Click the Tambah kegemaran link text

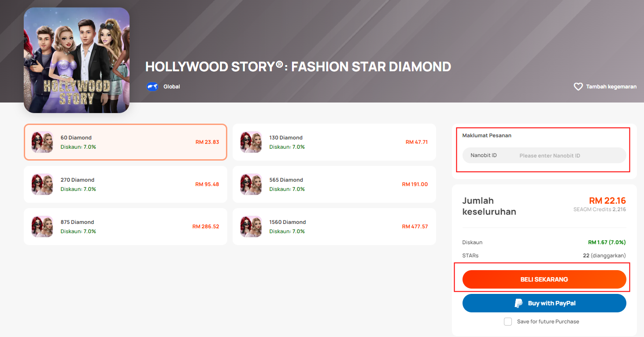[x=611, y=87]
